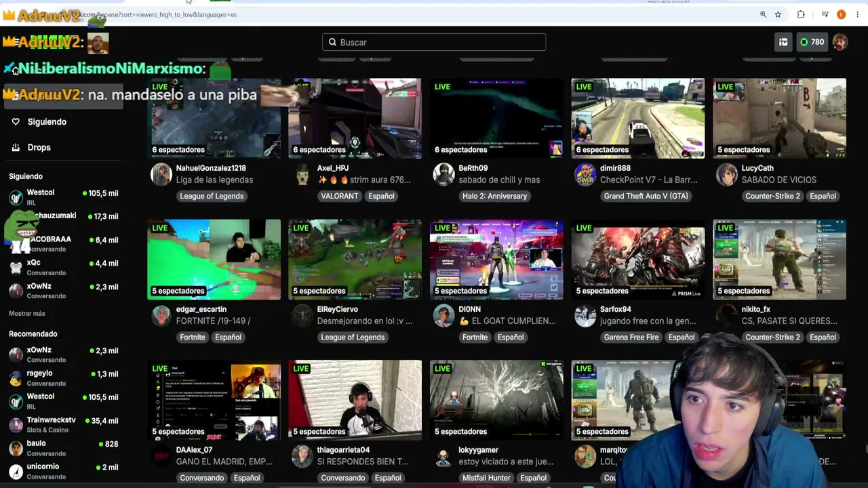Open xOwNz channel in Recomendado list
This screenshot has height=488, width=868.
63,354
